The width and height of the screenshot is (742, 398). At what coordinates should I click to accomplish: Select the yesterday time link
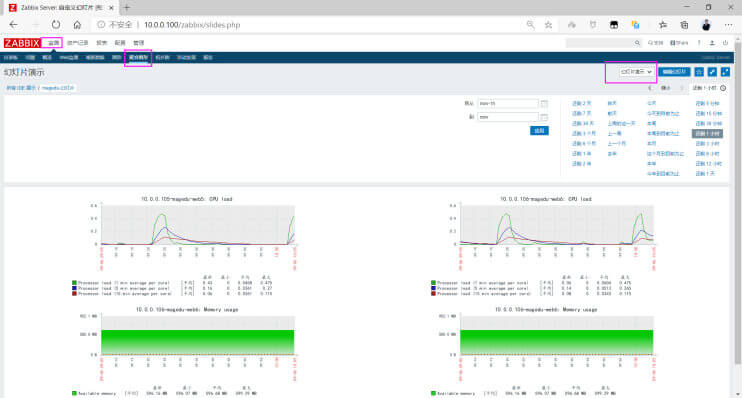coord(612,103)
